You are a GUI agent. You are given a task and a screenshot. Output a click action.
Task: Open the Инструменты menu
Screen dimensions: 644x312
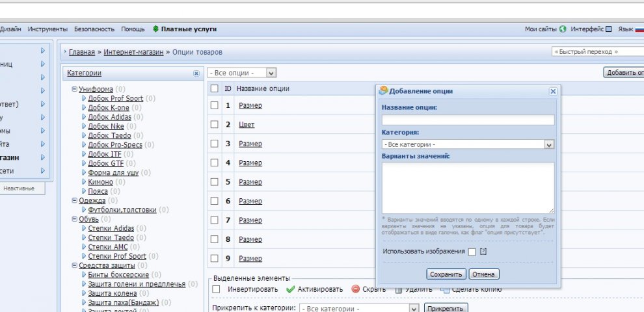click(x=47, y=29)
